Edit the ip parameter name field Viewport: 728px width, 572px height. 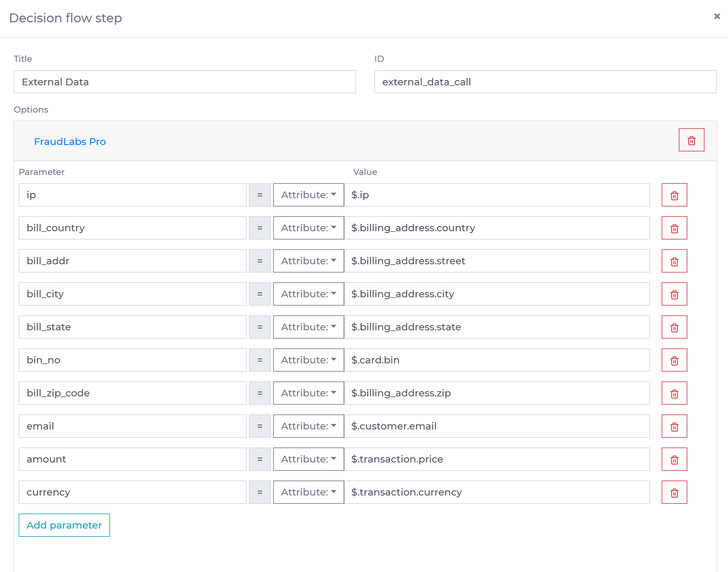coord(132,195)
